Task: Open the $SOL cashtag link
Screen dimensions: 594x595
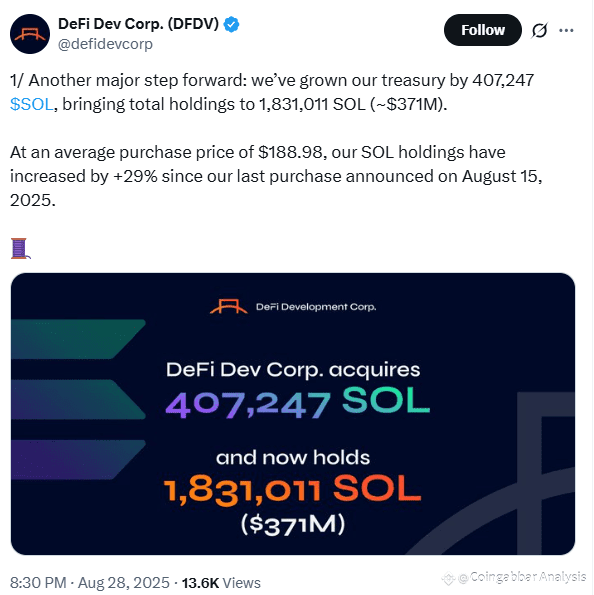Action: [32, 104]
